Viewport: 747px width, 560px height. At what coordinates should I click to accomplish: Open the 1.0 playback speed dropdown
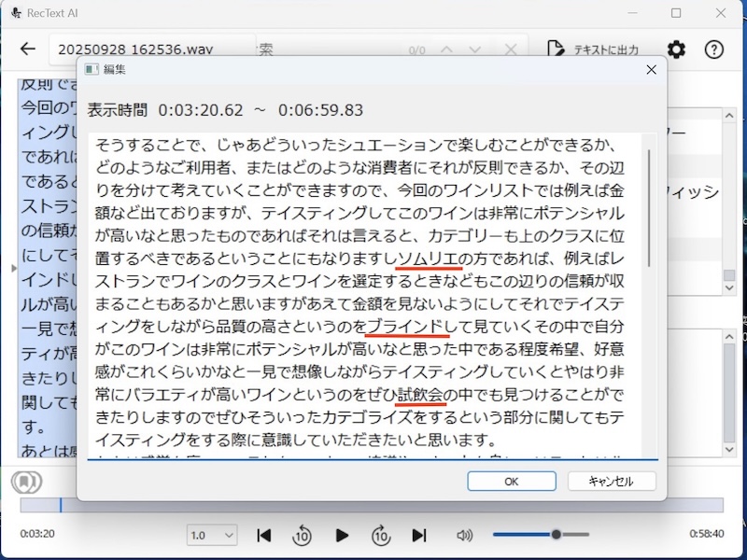(212, 535)
